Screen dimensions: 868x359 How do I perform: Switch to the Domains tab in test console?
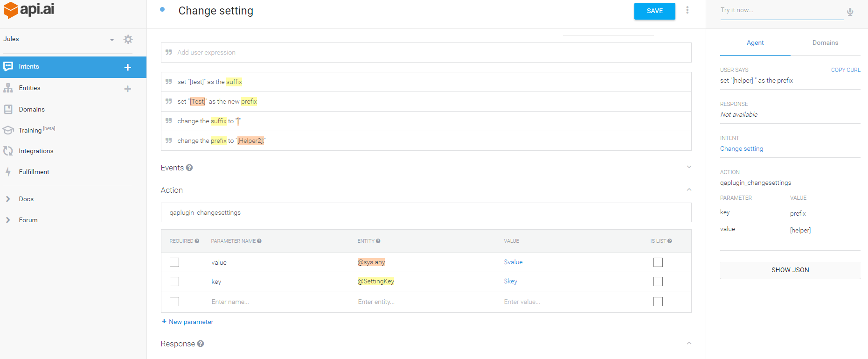pyautogui.click(x=825, y=42)
